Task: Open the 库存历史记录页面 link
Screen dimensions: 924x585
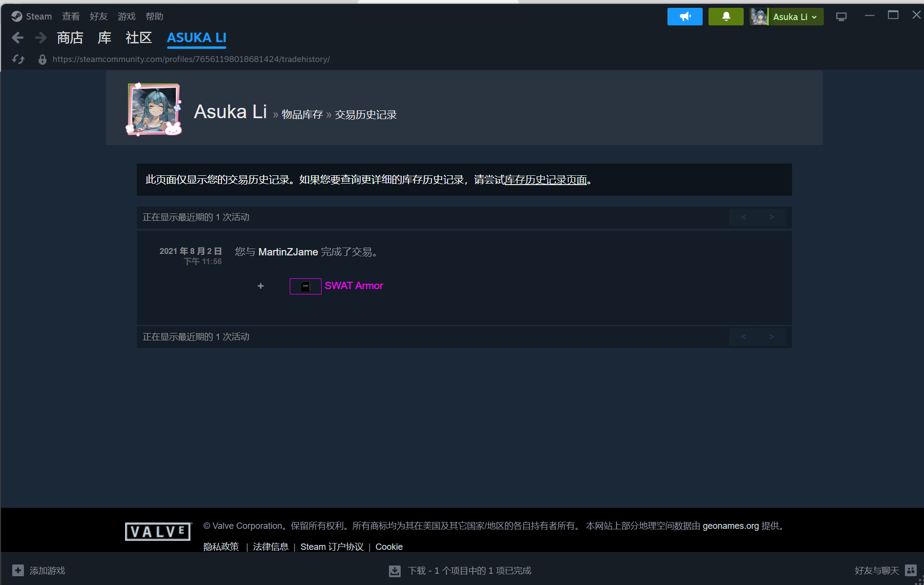Action: point(546,180)
